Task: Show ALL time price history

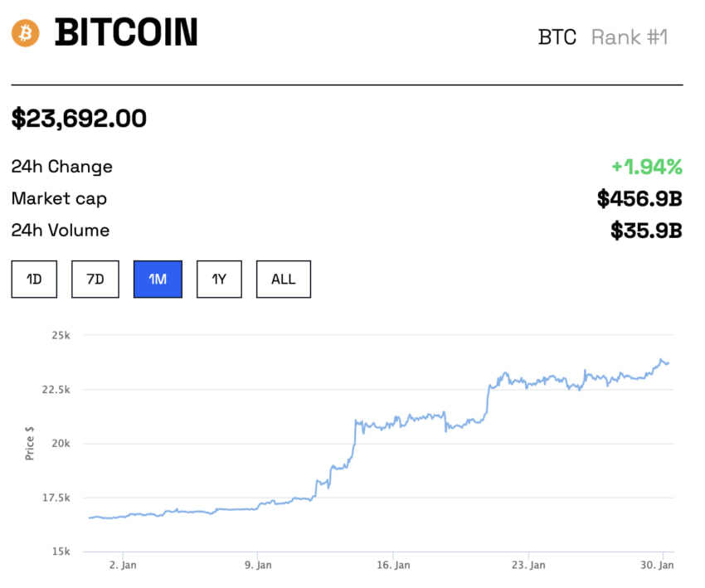Action: click(284, 279)
